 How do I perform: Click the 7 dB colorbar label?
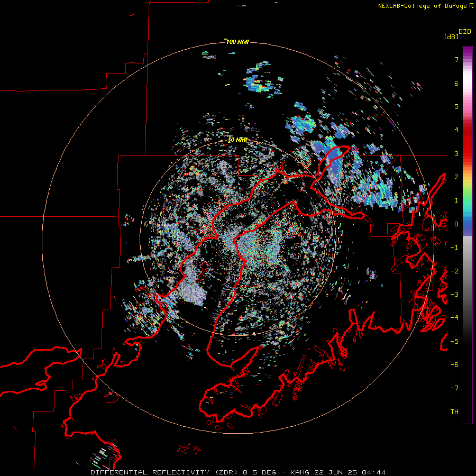456,59
